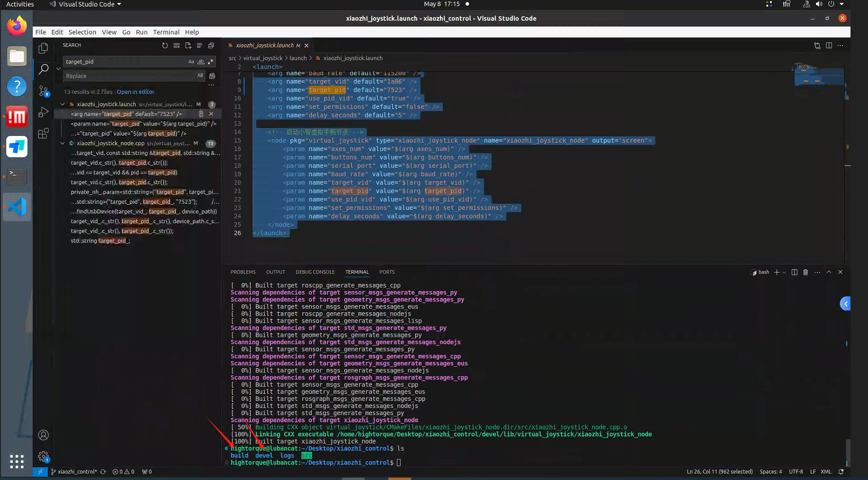The height and width of the screenshot is (480, 868).
Task: Open the Explorer view in activity bar
Action: tap(44, 48)
